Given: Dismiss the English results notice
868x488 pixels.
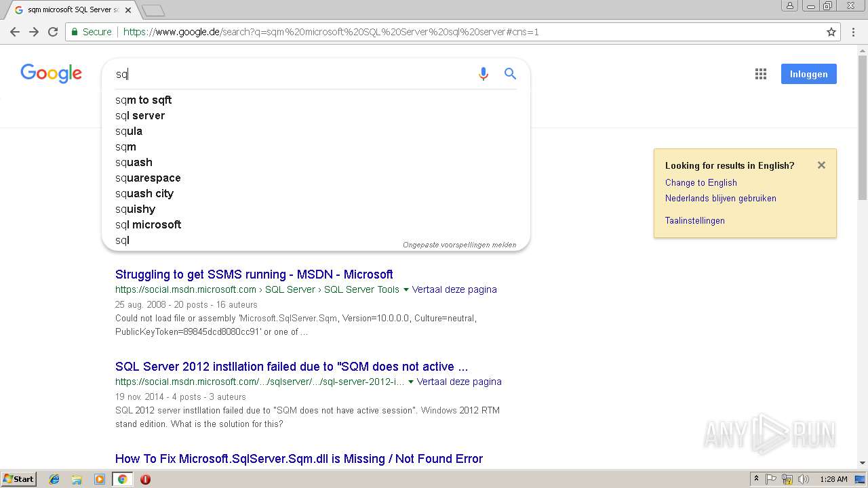Looking at the screenshot, I should point(821,165).
